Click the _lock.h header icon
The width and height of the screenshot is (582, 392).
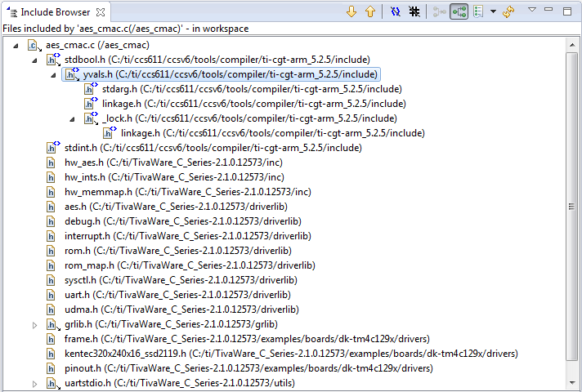point(91,118)
